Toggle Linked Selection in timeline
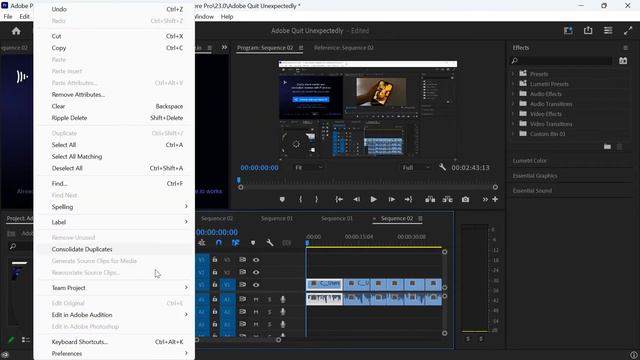 (236, 243)
